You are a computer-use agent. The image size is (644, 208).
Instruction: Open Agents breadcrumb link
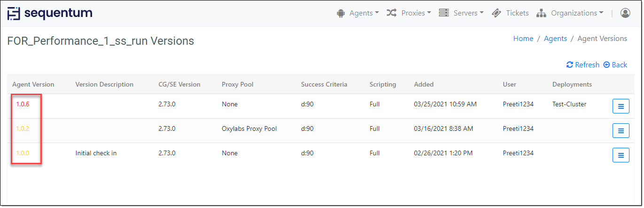click(x=555, y=39)
